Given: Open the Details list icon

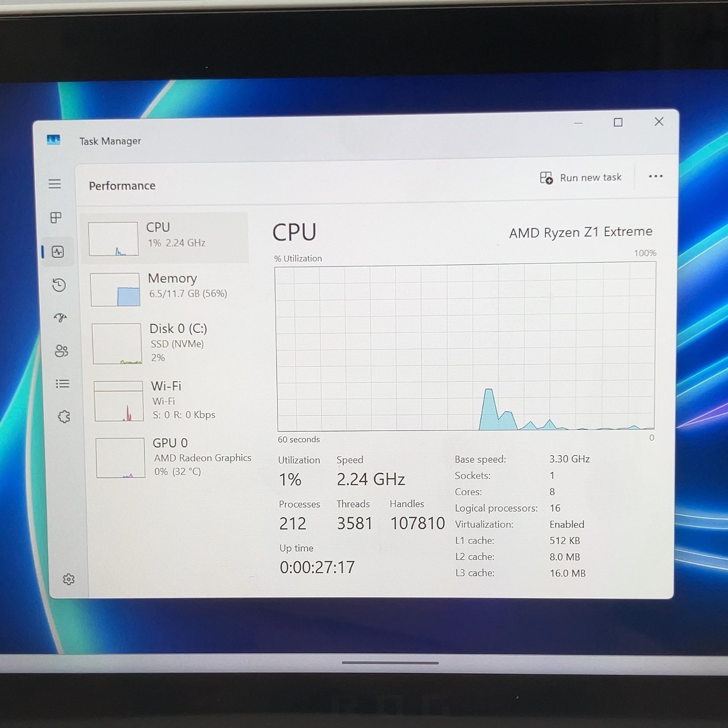Looking at the screenshot, I should tap(63, 384).
